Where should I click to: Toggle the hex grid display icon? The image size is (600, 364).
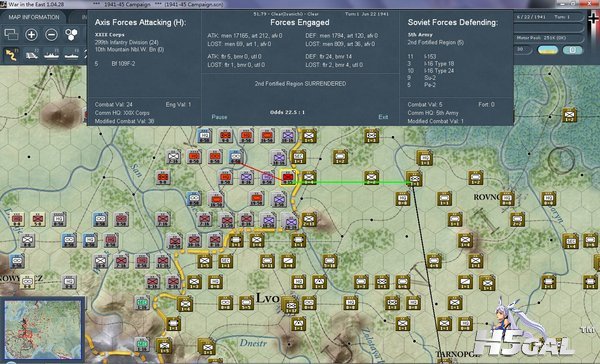click(71, 34)
